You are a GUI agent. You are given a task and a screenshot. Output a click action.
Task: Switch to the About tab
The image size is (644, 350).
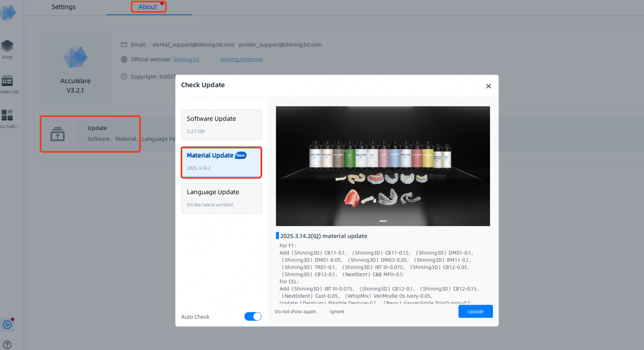pos(148,7)
